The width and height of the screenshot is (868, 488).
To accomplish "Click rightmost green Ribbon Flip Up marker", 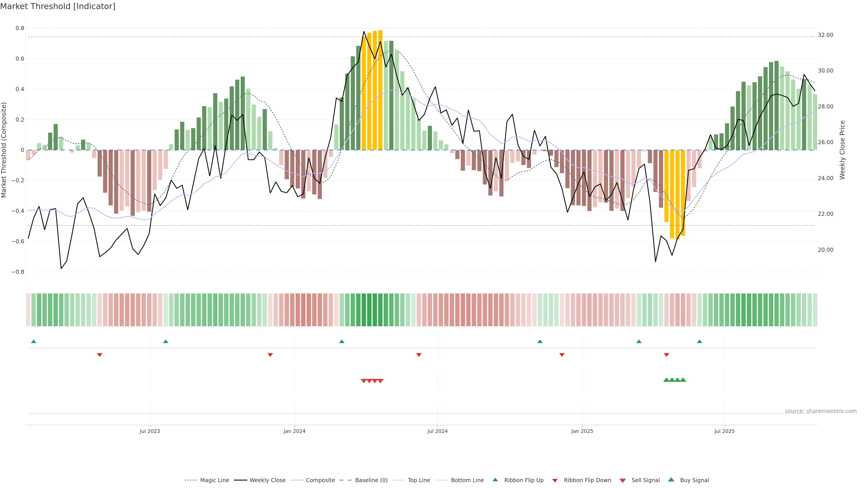I will point(699,342).
